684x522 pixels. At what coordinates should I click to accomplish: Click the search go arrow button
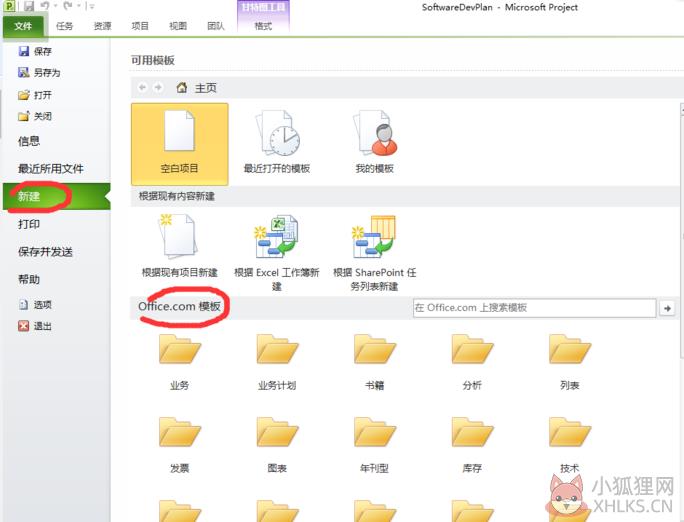click(x=667, y=308)
